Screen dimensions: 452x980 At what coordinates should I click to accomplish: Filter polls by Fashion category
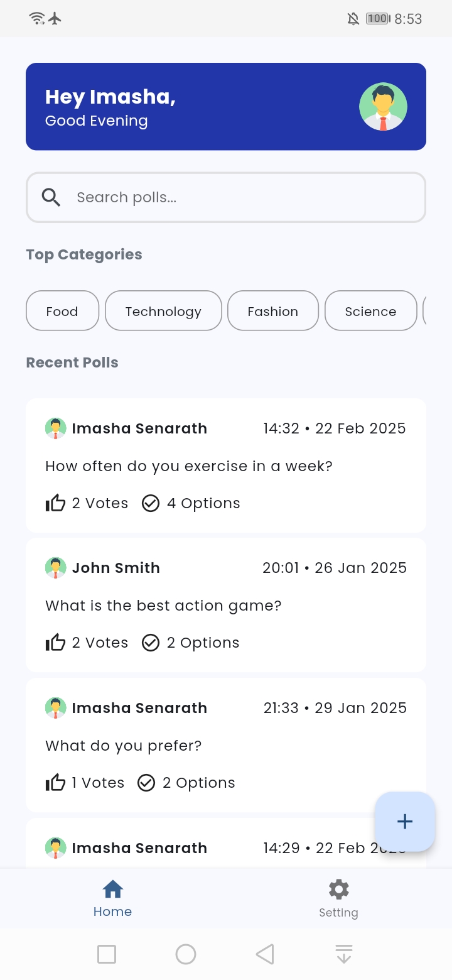point(272,311)
